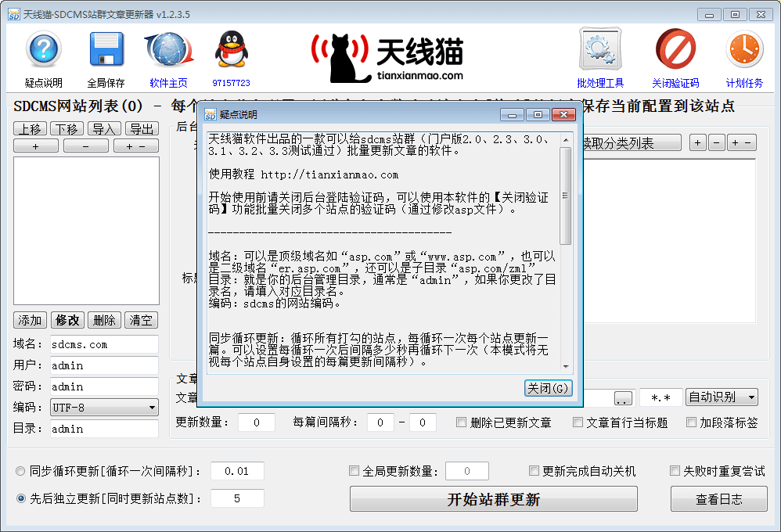Click the 全局更新数量 number field
The image size is (781, 532).
point(466,471)
